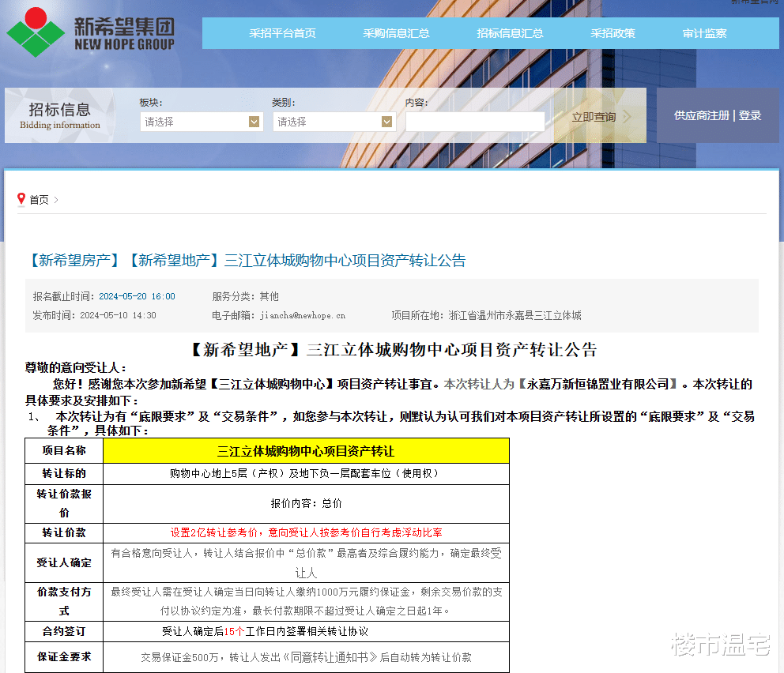Open the 类别 dropdown arrow

386,122
